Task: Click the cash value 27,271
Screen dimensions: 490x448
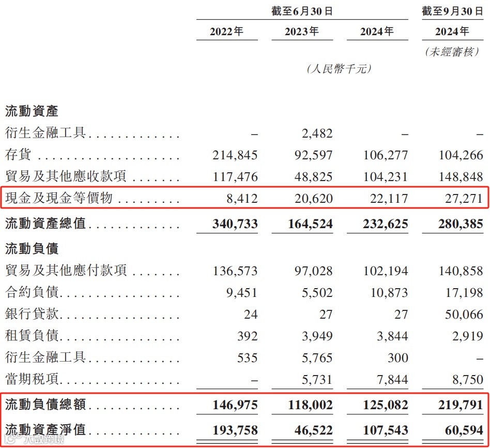Action: pyautogui.click(x=464, y=199)
